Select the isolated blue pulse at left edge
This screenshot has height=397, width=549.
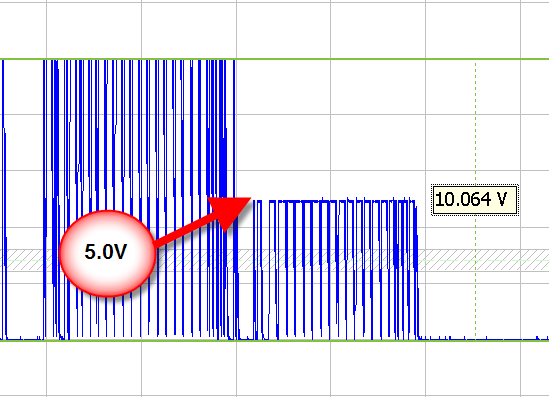pyautogui.click(x=4, y=200)
